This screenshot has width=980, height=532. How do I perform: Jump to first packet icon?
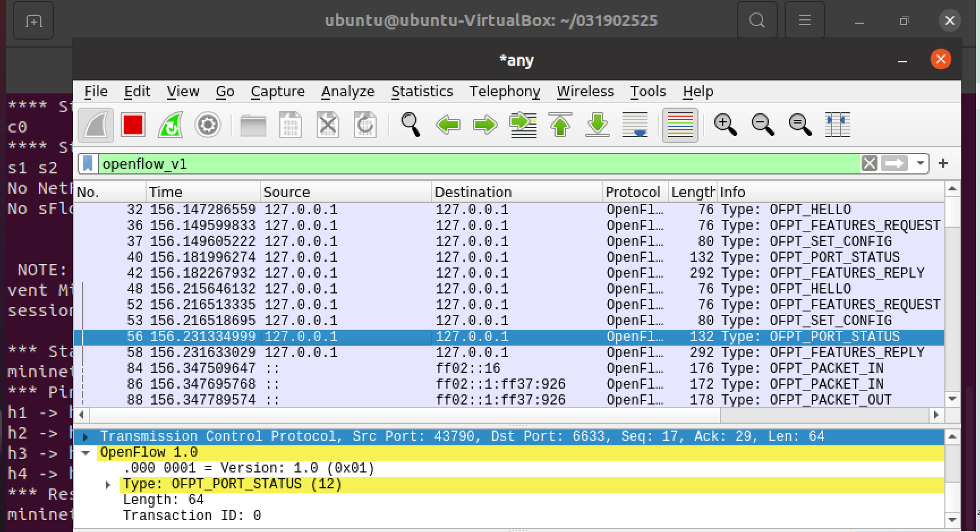coord(560,125)
